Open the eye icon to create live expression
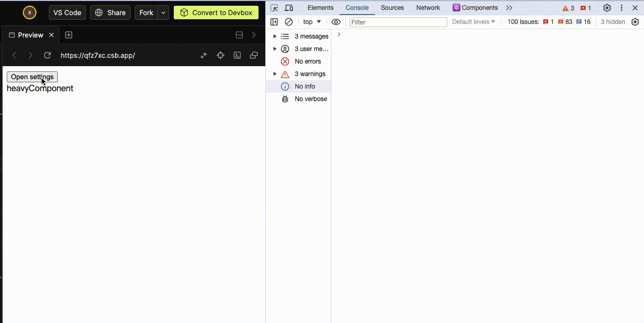This screenshot has height=323, width=644. (x=336, y=21)
